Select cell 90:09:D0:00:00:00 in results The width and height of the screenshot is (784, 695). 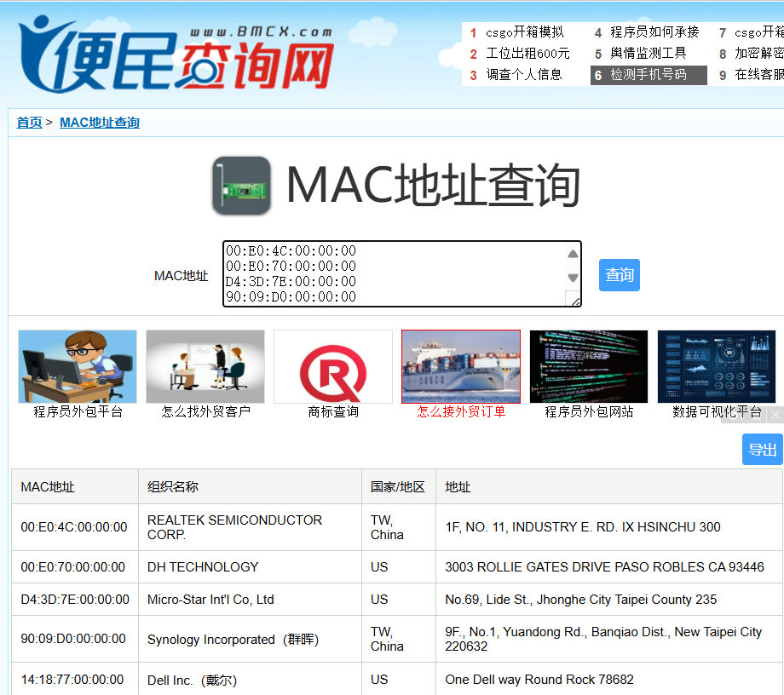(x=73, y=639)
